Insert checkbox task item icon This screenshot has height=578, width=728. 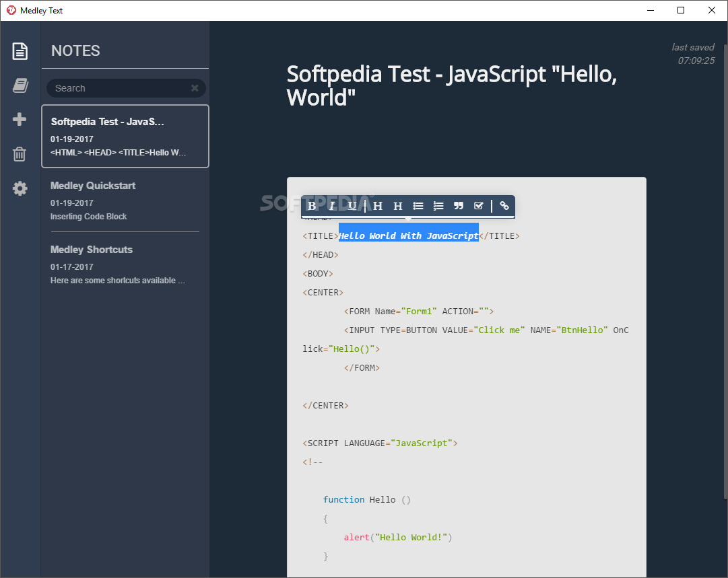tap(479, 206)
